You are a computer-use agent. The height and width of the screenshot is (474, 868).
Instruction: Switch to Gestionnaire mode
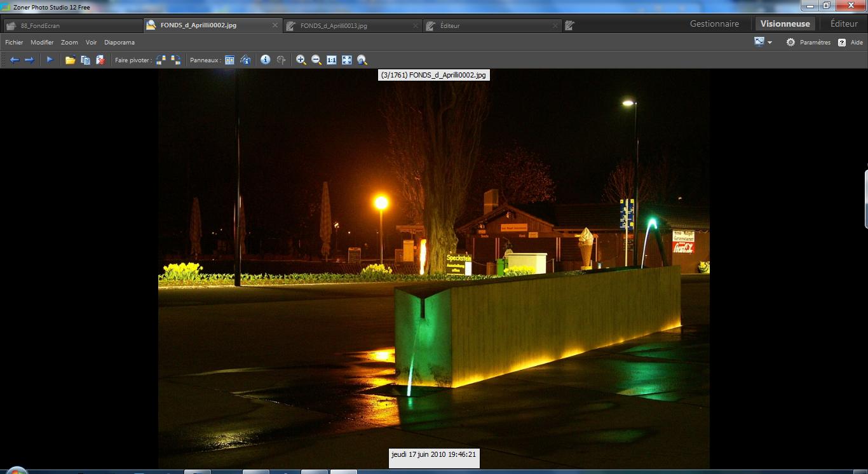click(715, 24)
